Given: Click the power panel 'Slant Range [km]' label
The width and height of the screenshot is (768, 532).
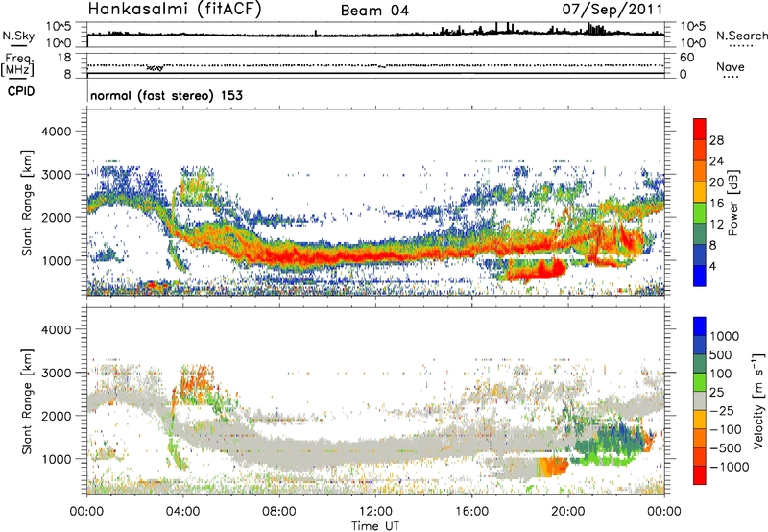Looking at the screenshot, I should click(27, 203).
